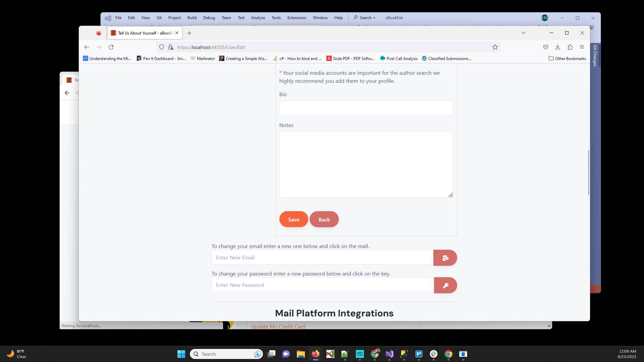Open the Firefox application menu
This screenshot has width=644, height=362.
point(582,47)
